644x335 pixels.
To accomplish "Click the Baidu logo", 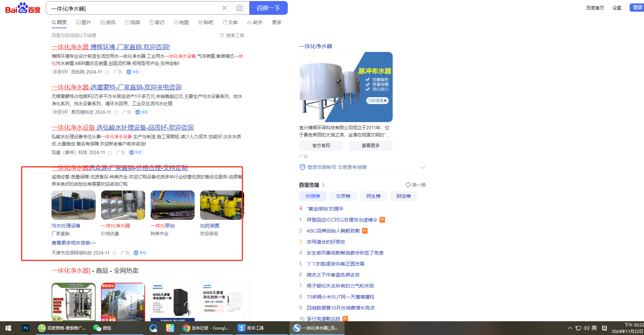I will pos(23,8).
